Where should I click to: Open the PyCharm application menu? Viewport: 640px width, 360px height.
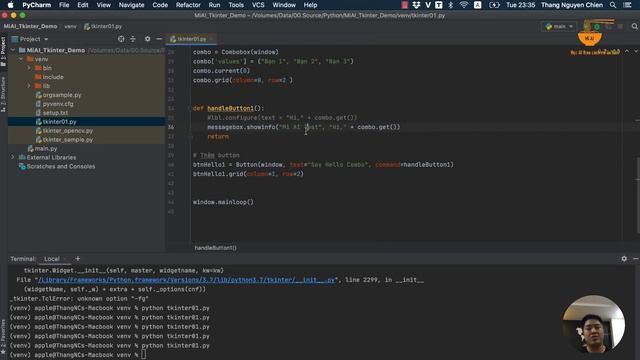point(36,5)
